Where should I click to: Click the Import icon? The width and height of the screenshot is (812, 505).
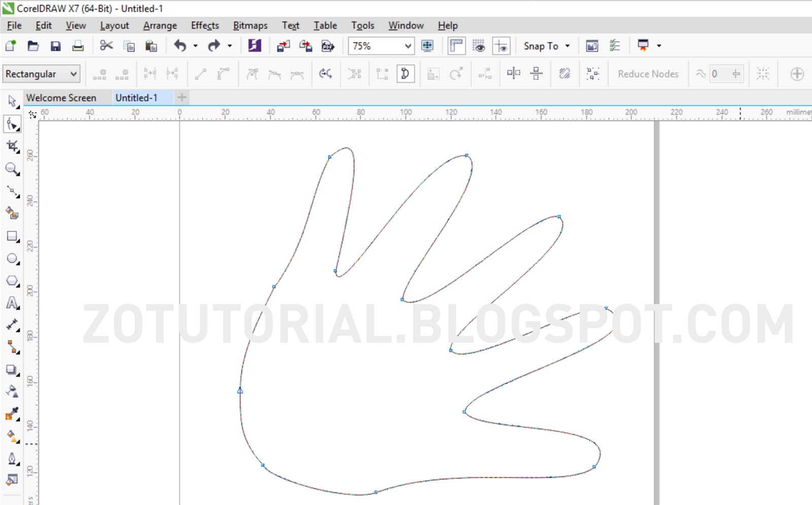point(283,46)
